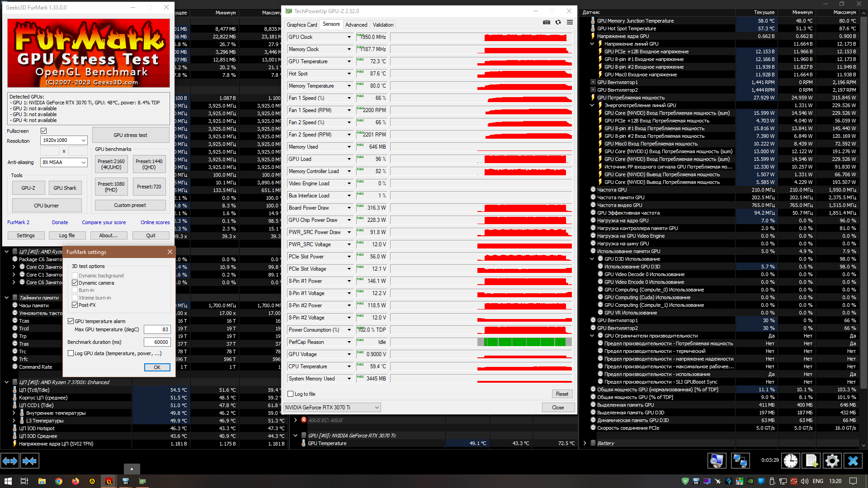The width and height of the screenshot is (868, 488).
Task: Open the Graphics Card tab
Action: click(x=302, y=25)
